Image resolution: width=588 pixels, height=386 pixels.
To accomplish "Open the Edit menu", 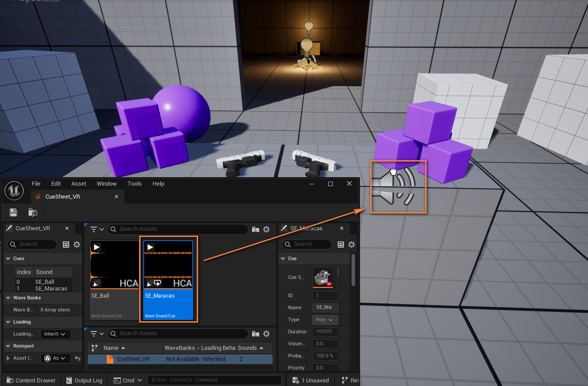I will click(56, 184).
